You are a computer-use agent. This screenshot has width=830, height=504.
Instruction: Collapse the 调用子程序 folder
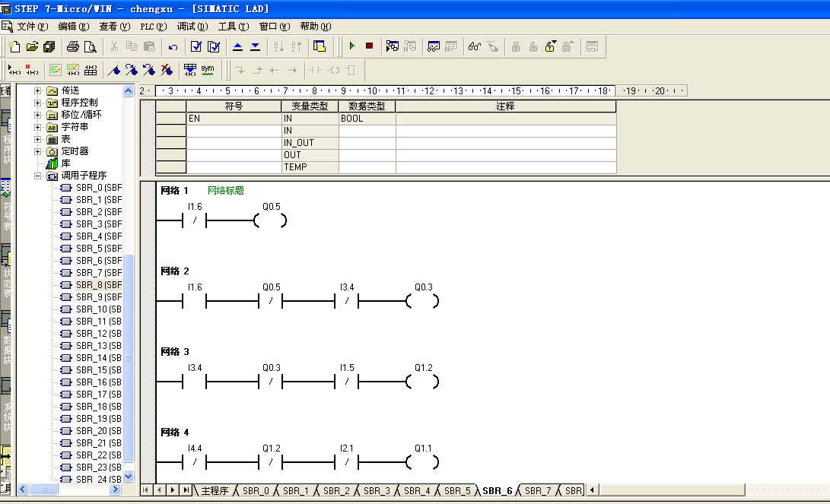[37, 176]
